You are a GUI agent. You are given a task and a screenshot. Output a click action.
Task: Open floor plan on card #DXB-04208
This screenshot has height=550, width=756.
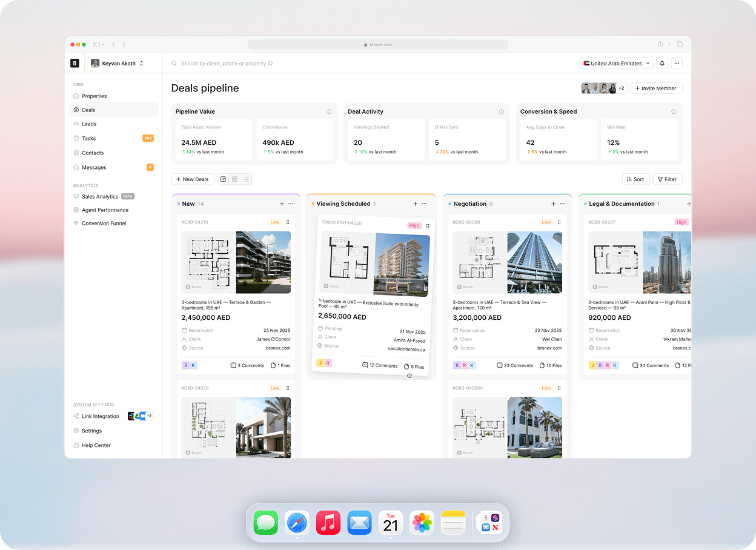tap(480, 262)
